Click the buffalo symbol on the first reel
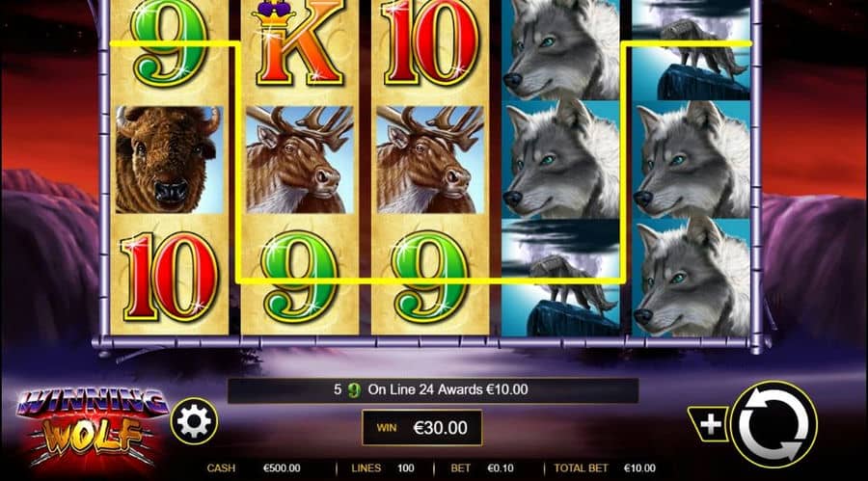Screen dimensions: 868x481 (x=170, y=160)
